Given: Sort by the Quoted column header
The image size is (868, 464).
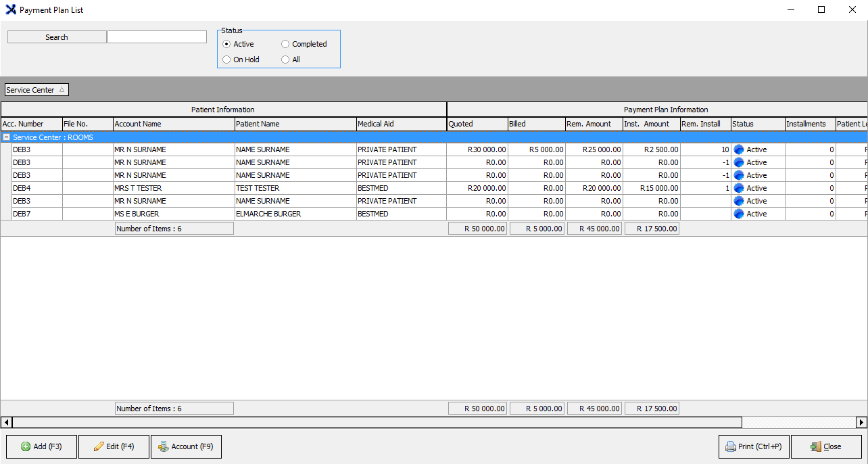Looking at the screenshot, I should (x=477, y=124).
